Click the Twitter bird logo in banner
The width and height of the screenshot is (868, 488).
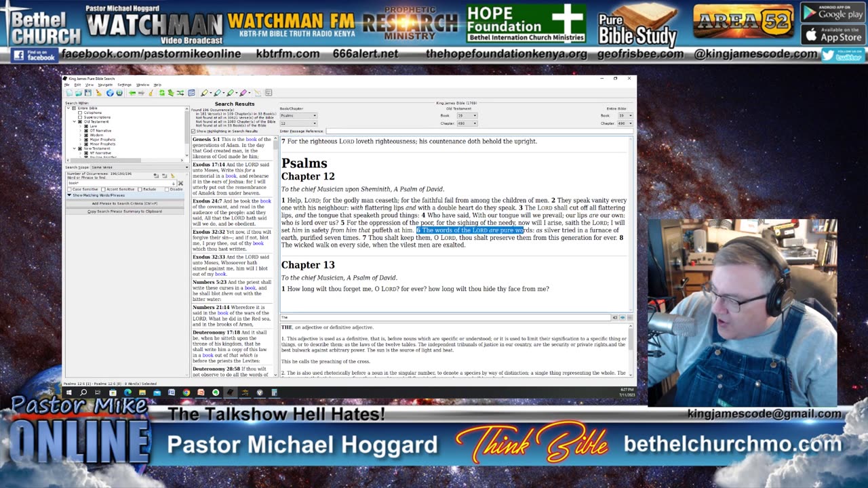pyautogui.click(x=828, y=55)
